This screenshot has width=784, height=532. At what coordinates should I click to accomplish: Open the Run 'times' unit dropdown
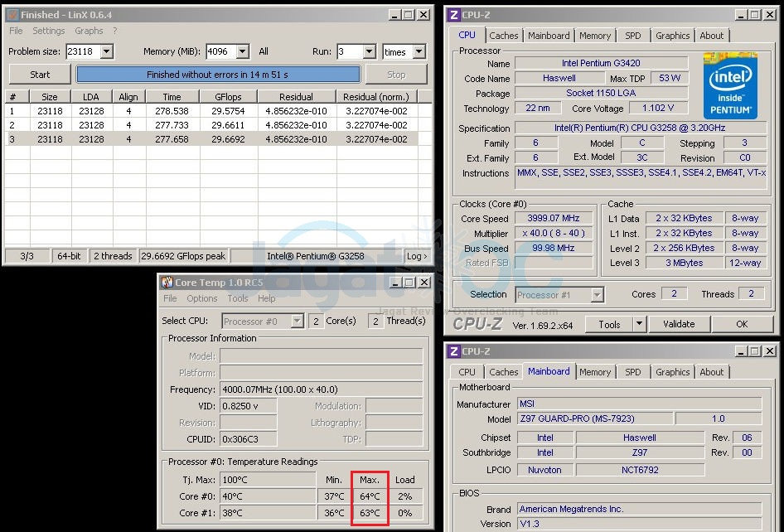click(419, 52)
